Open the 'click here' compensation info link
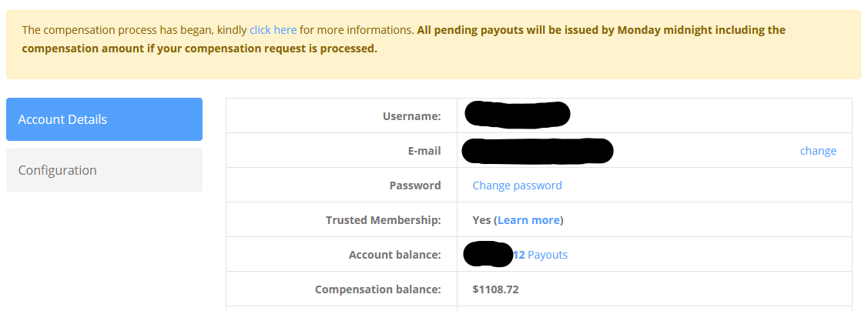 pos(273,30)
